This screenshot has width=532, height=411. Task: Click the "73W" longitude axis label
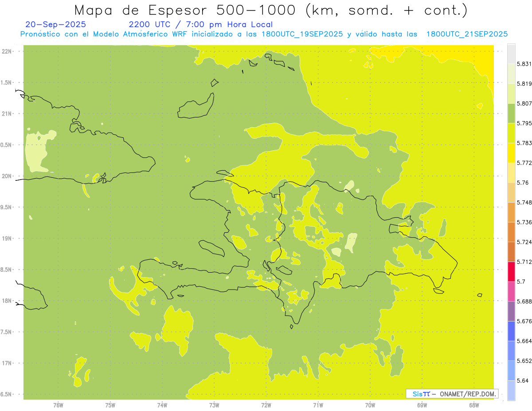click(214, 405)
